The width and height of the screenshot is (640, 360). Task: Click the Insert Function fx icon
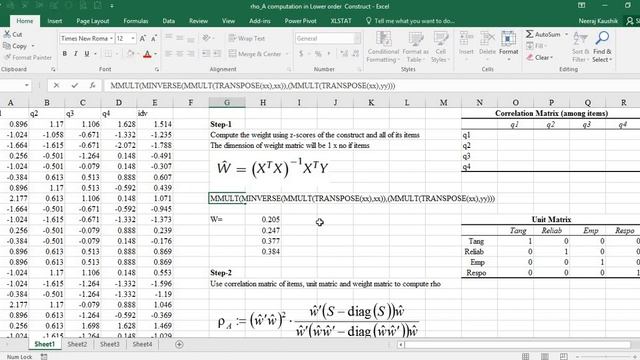[93, 85]
